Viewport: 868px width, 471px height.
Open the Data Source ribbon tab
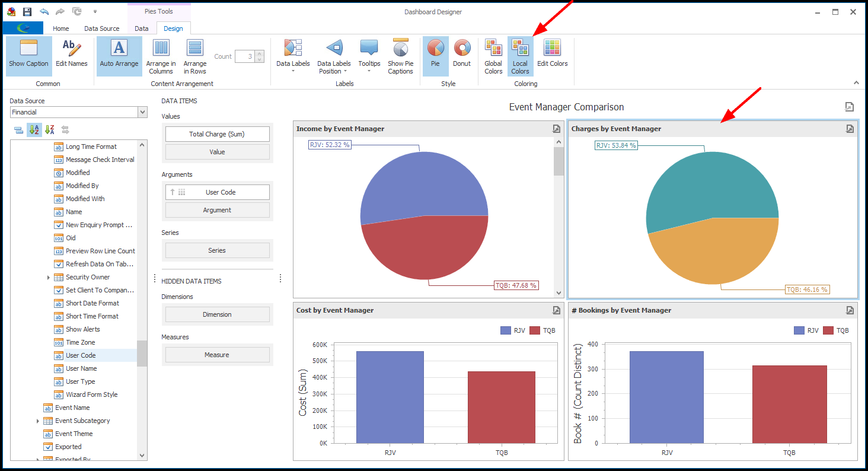click(x=102, y=28)
